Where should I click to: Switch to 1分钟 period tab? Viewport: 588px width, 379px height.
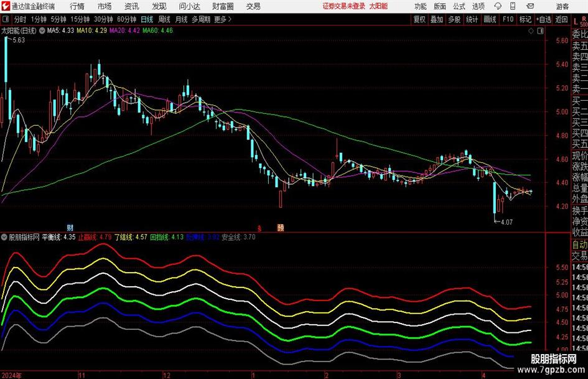coord(38,19)
